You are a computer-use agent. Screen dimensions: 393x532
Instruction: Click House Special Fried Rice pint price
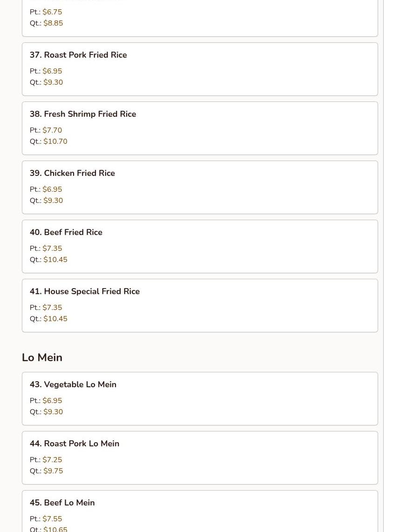[x=52, y=308]
